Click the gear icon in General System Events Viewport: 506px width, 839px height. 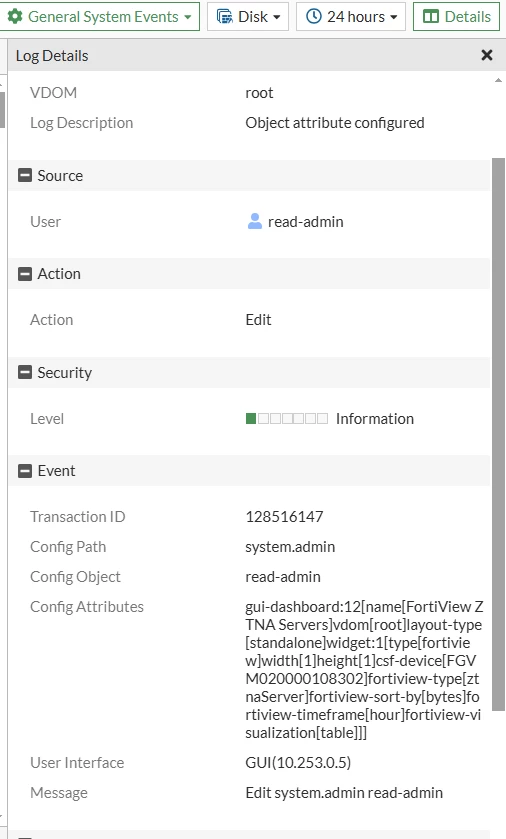[x=15, y=17]
